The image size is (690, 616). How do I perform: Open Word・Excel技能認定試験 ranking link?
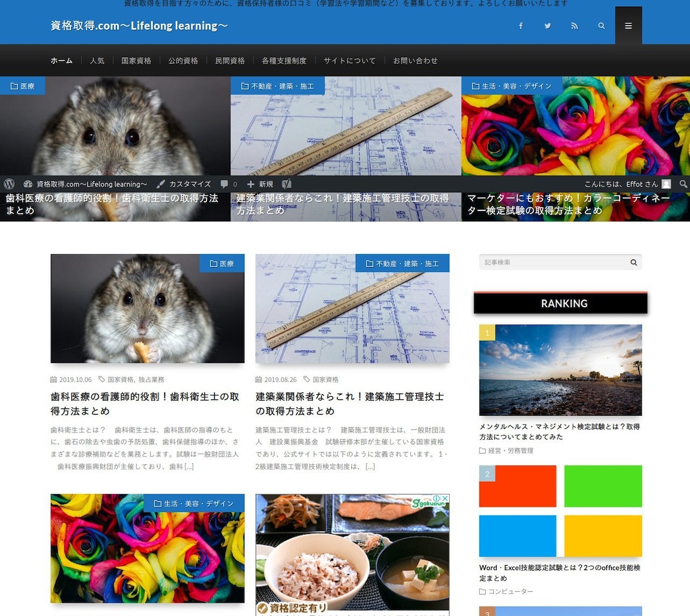pos(559,572)
